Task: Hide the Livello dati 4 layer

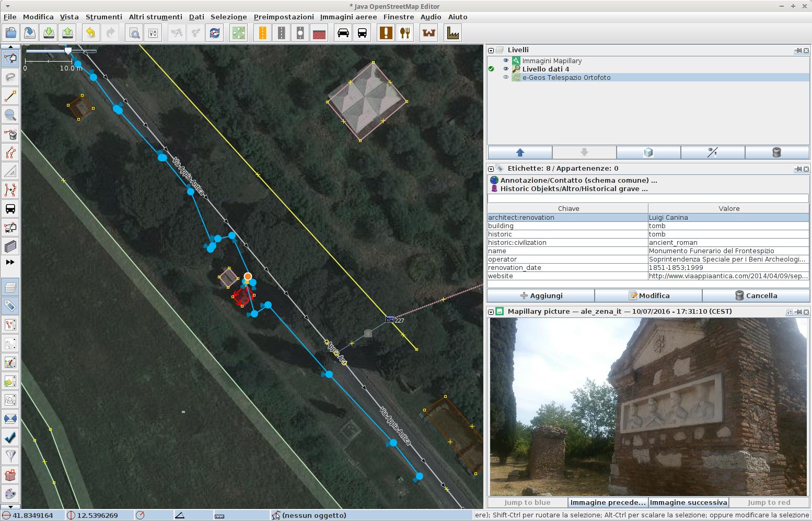Action: click(506, 69)
